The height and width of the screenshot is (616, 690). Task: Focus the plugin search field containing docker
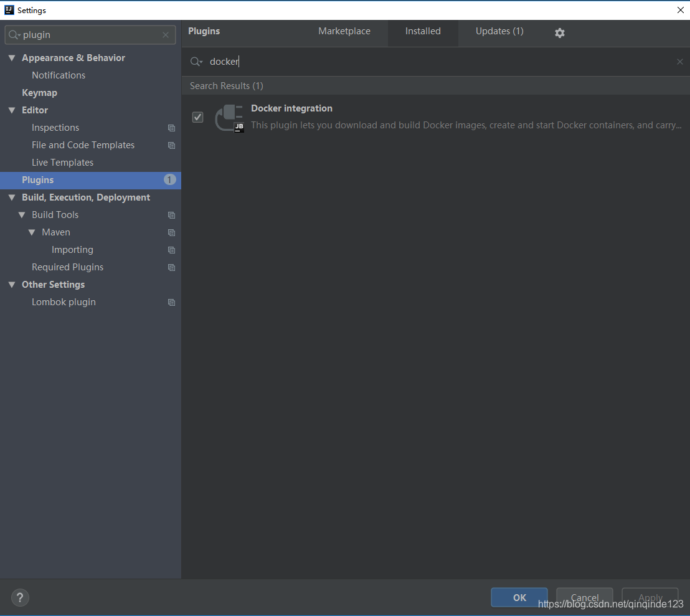[436, 62]
